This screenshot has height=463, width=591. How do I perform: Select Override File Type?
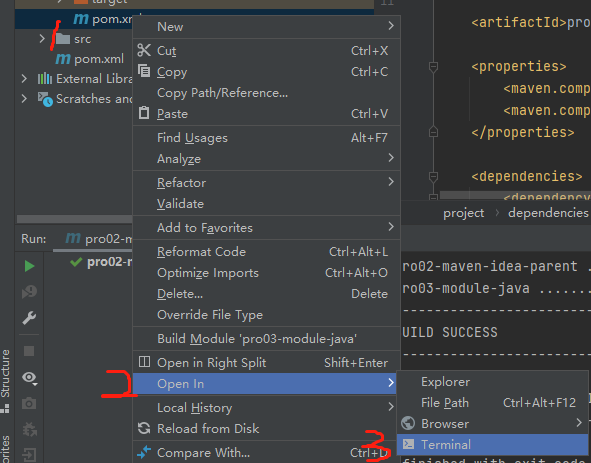[x=266, y=315]
